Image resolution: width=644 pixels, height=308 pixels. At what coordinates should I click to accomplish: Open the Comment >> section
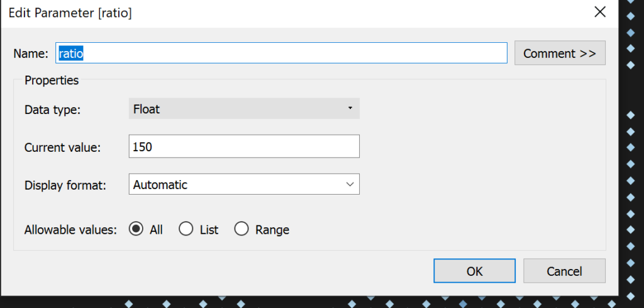(x=560, y=53)
